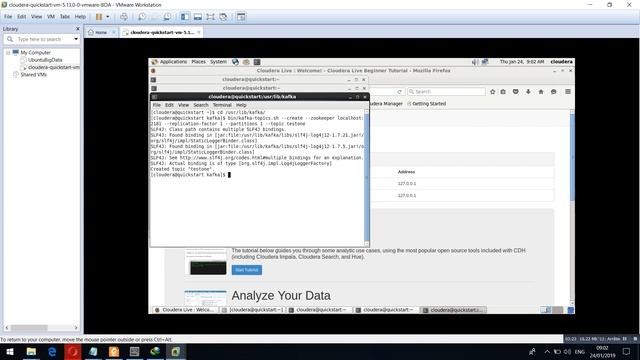Open the Getting Started bookmark in Firefox
Image resolution: width=640 pixels, height=360 pixels.
click(x=427, y=104)
